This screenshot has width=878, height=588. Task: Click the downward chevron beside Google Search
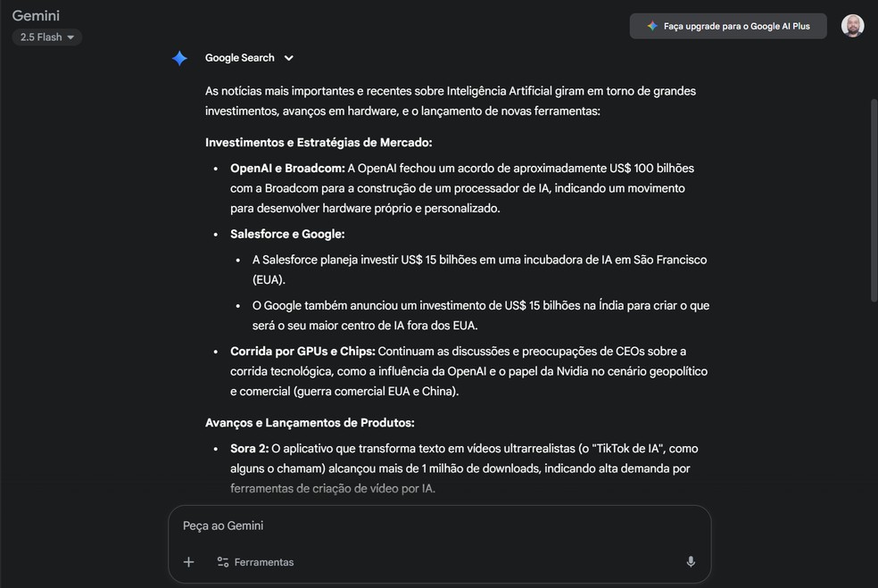(288, 57)
